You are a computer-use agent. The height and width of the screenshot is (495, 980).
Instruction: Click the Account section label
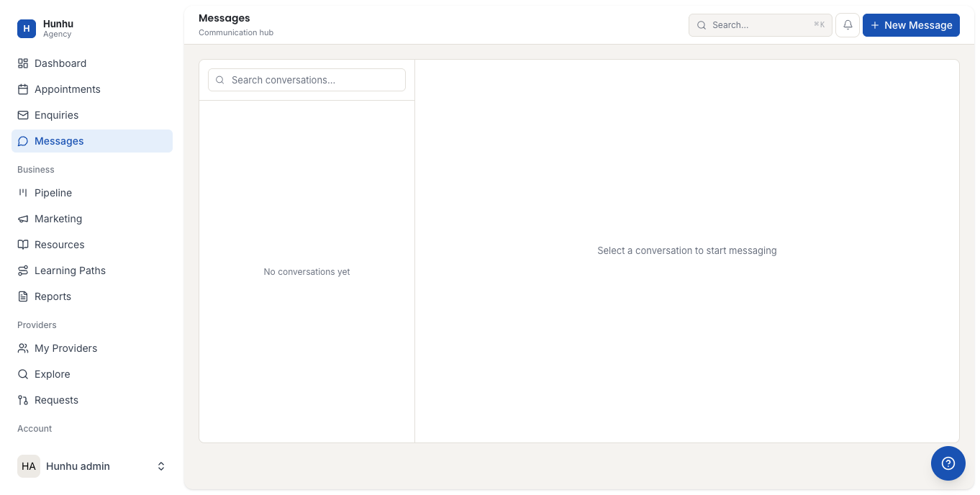[35, 429]
